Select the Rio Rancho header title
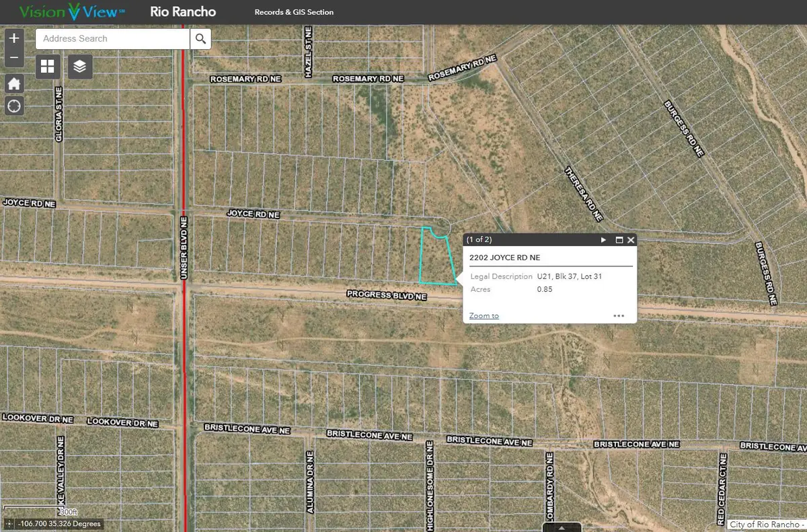Image resolution: width=807 pixels, height=532 pixels. [182, 11]
